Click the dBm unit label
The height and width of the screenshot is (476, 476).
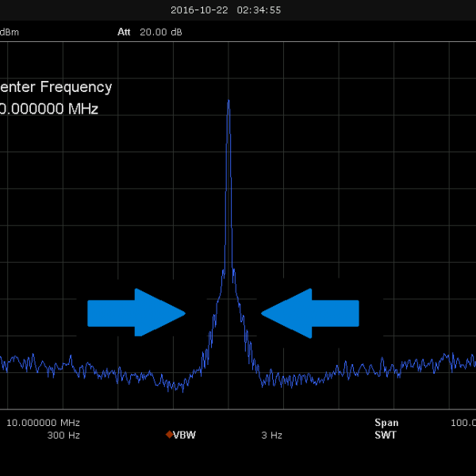10,32
